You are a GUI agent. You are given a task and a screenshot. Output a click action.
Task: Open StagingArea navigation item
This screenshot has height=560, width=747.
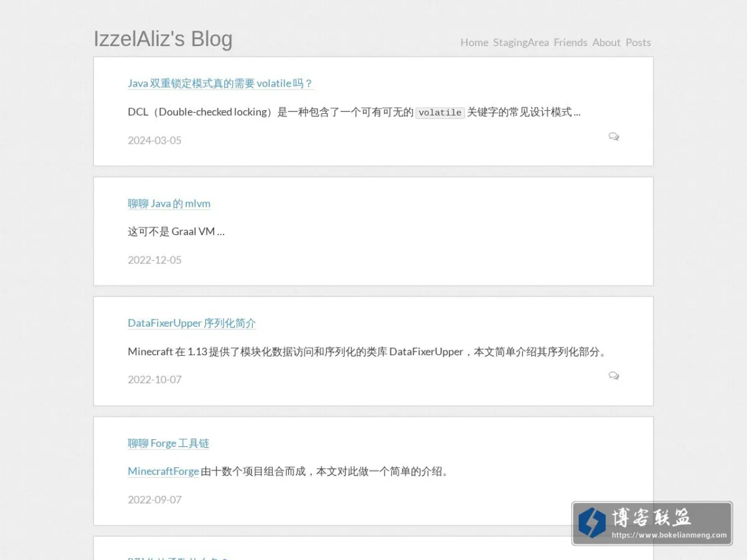[521, 42]
